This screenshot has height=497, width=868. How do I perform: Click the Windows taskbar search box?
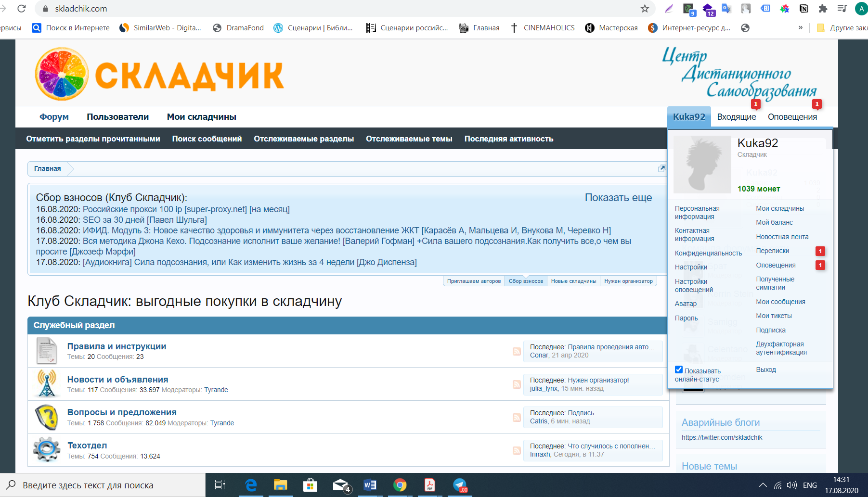pyautogui.click(x=103, y=485)
